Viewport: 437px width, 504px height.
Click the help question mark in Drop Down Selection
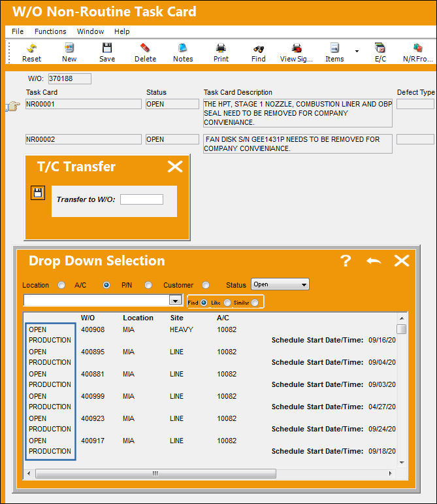(x=346, y=261)
